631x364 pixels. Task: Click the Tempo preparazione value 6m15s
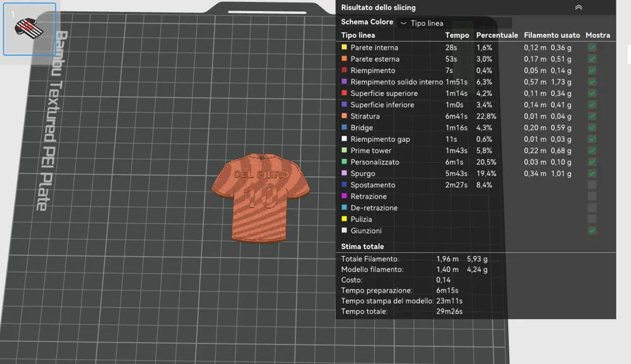pyautogui.click(x=447, y=290)
